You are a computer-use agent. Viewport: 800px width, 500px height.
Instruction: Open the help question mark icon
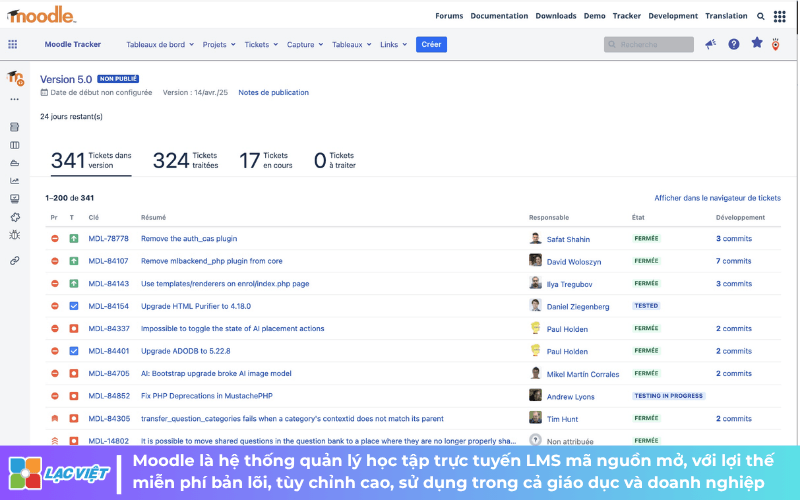[734, 44]
